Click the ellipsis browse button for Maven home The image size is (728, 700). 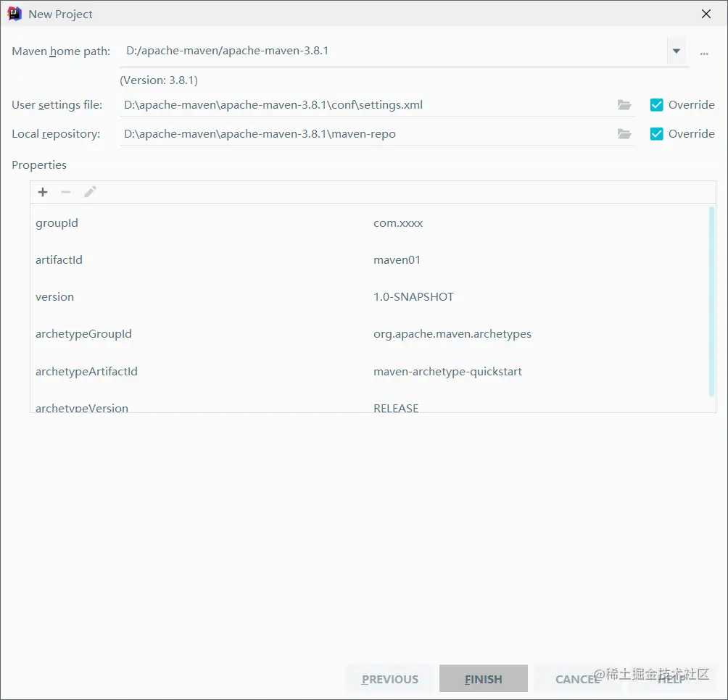tap(704, 54)
